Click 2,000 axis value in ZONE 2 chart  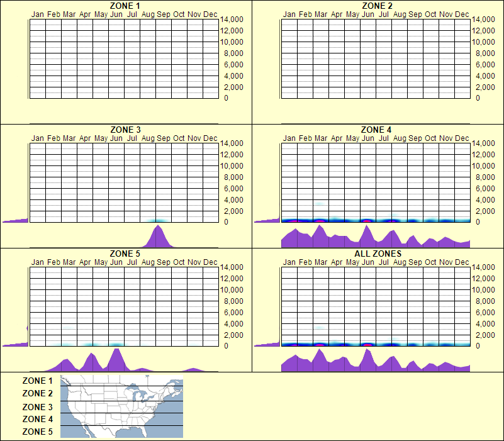(485, 87)
